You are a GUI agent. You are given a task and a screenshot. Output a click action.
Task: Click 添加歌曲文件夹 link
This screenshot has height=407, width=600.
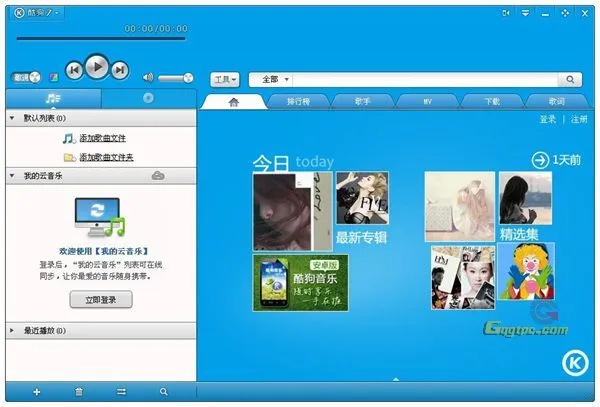pyautogui.click(x=106, y=157)
